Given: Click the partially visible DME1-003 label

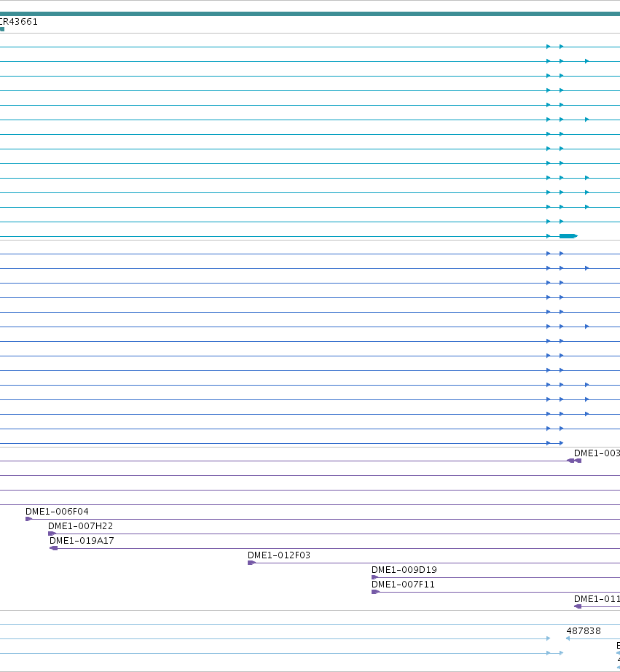Looking at the screenshot, I should [x=597, y=453].
